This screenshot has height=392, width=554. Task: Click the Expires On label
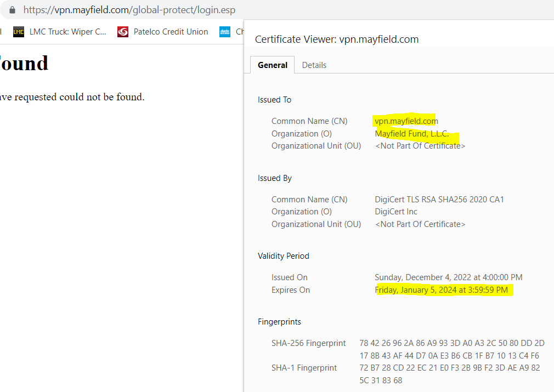coord(290,290)
